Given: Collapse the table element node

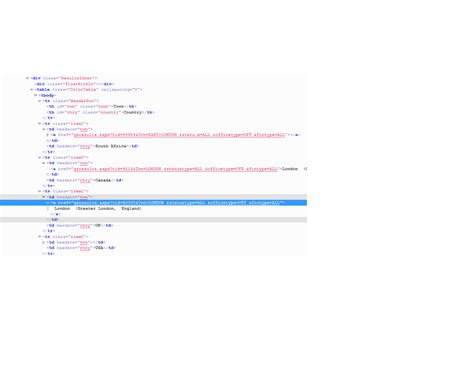Looking at the screenshot, I should pos(32,90).
